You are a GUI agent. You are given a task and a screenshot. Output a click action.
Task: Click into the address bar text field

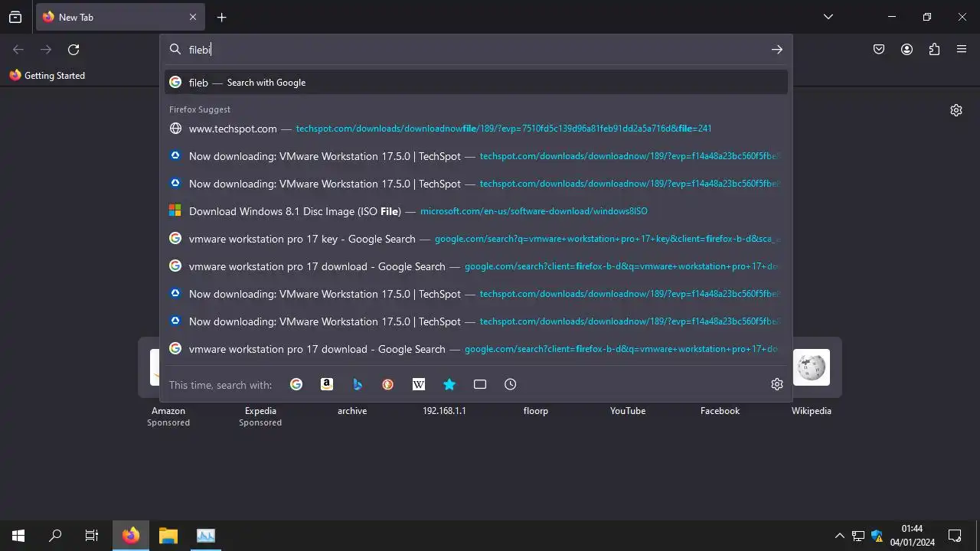[475, 50]
